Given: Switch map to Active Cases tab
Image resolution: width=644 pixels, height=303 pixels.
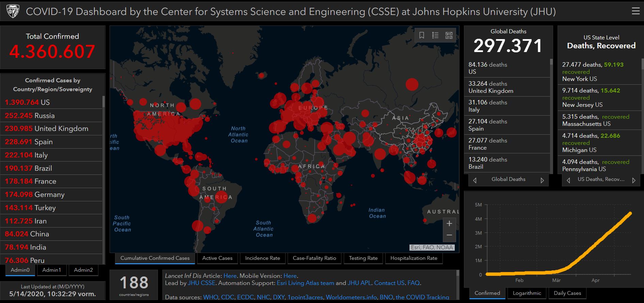Looking at the screenshot, I should coord(217,258).
